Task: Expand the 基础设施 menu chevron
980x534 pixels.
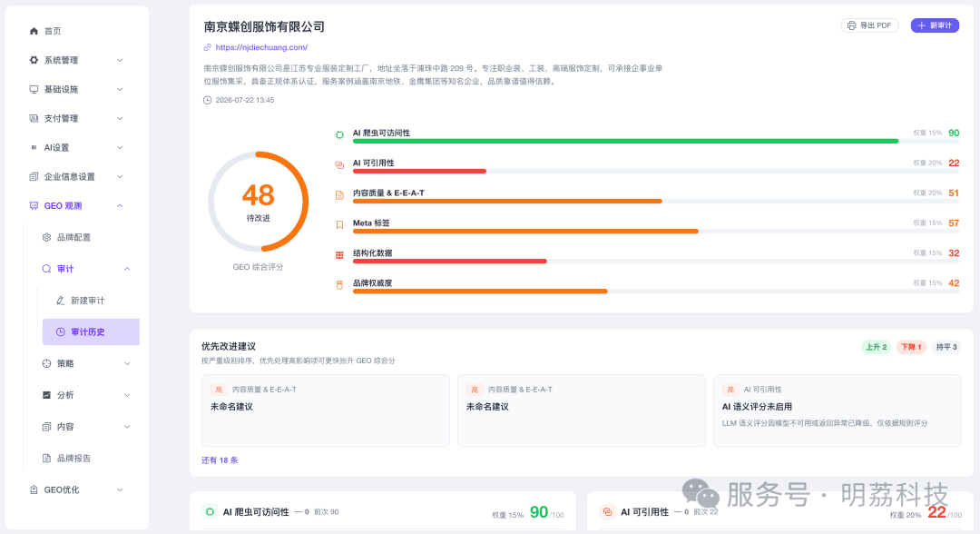Action: point(120,89)
